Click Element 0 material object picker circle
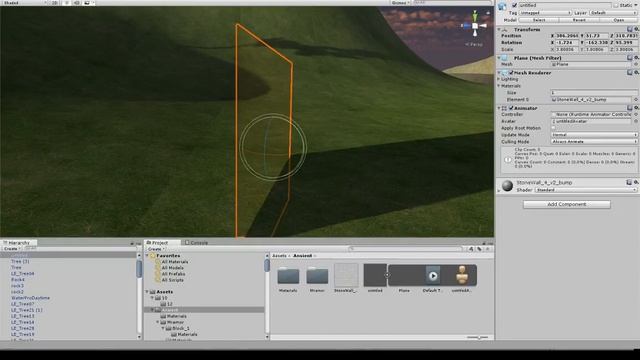The height and width of the screenshot is (360, 640). pos(636,100)
